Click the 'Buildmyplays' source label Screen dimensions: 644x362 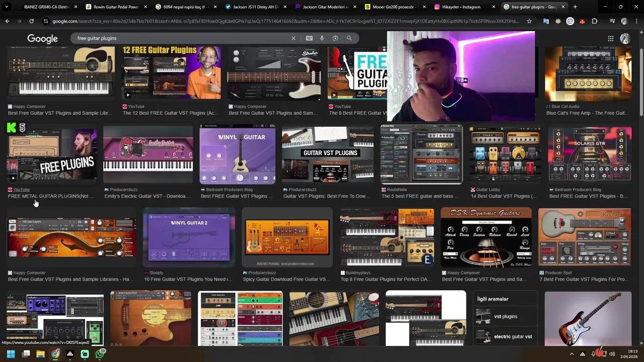[358, 273]
